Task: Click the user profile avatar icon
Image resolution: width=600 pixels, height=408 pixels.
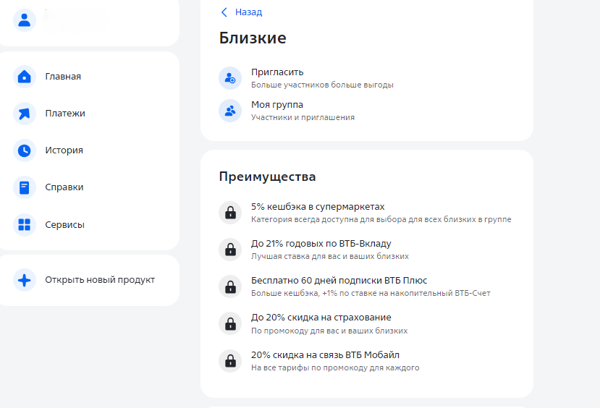Action: pos(25,19)
